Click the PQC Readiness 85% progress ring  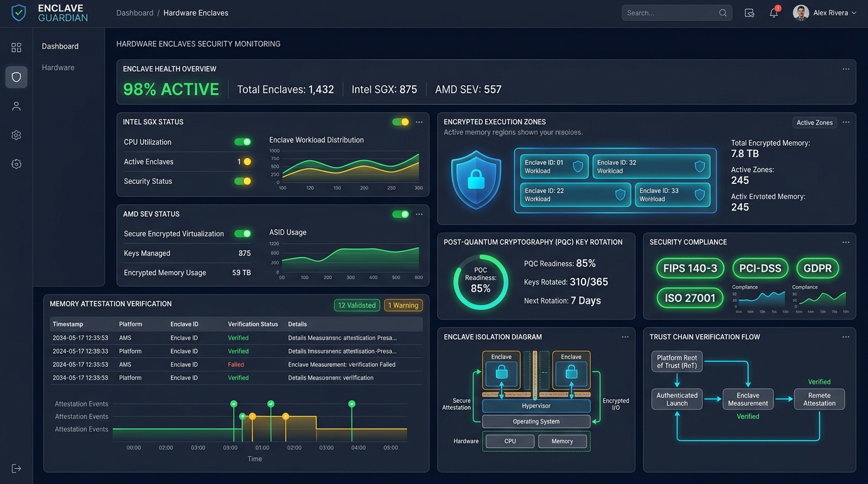tap(481, 282)
